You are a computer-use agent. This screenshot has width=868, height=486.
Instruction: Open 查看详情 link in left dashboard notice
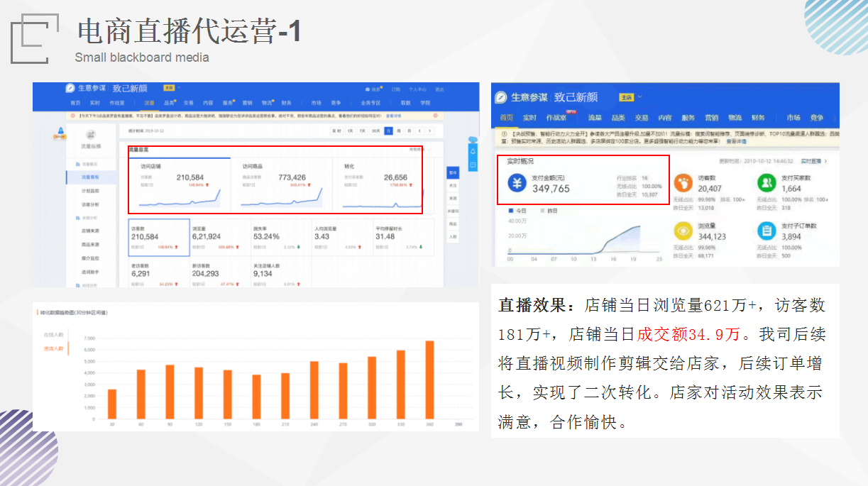click(x=393, y=116)
